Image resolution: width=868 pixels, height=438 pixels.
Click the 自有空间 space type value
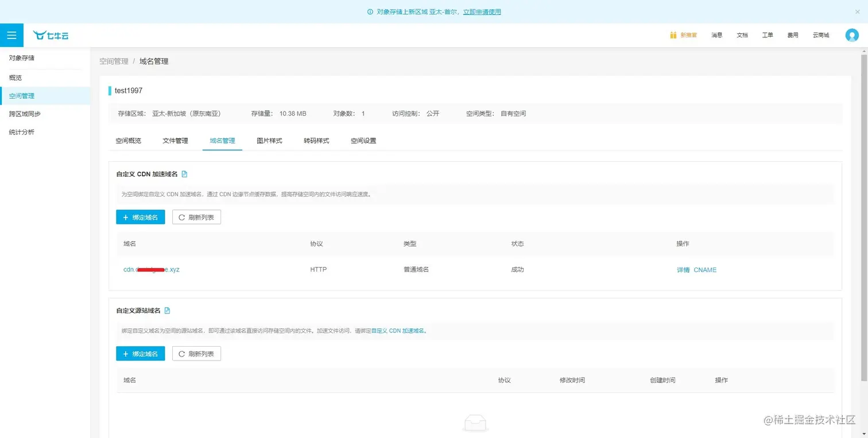tap(513, 114)
